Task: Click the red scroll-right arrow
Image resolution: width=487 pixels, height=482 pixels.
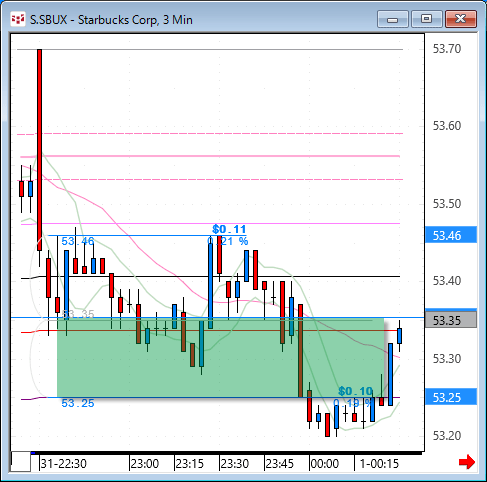Action: coord(467,462)
